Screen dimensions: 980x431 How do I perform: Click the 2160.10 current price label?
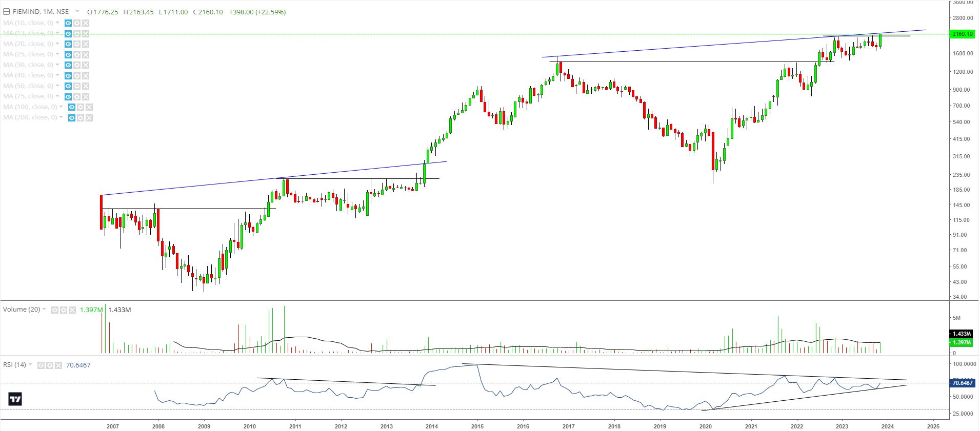[x=962, y=34]
